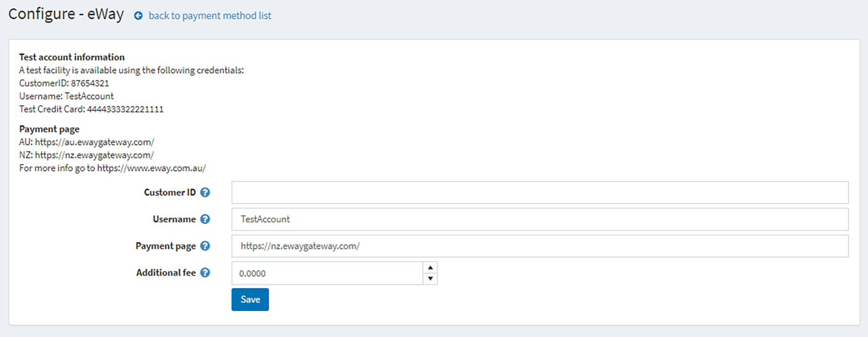Screen dimensions: 868x337
Task: Click the Additional fee field label
Action: (166, 272)
